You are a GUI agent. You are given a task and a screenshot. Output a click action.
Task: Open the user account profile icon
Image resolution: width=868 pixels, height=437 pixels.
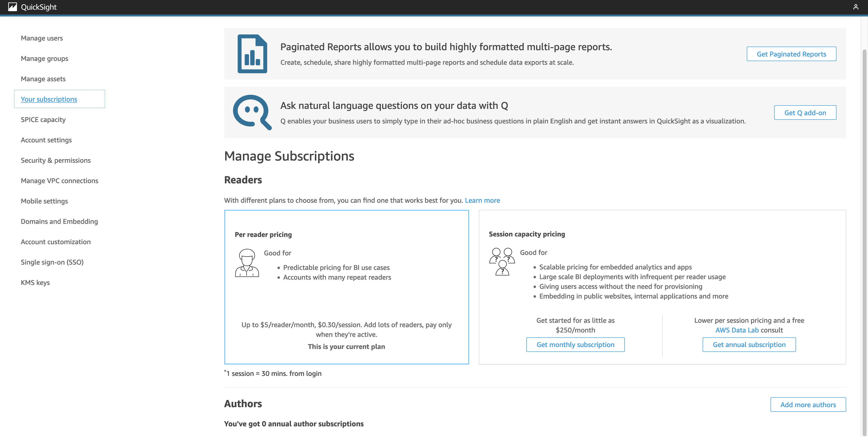click(856, 7)
